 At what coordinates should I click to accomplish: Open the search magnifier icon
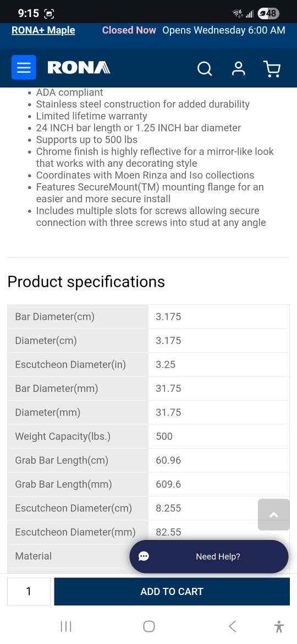pyautogui.click(x=204, y=69)
